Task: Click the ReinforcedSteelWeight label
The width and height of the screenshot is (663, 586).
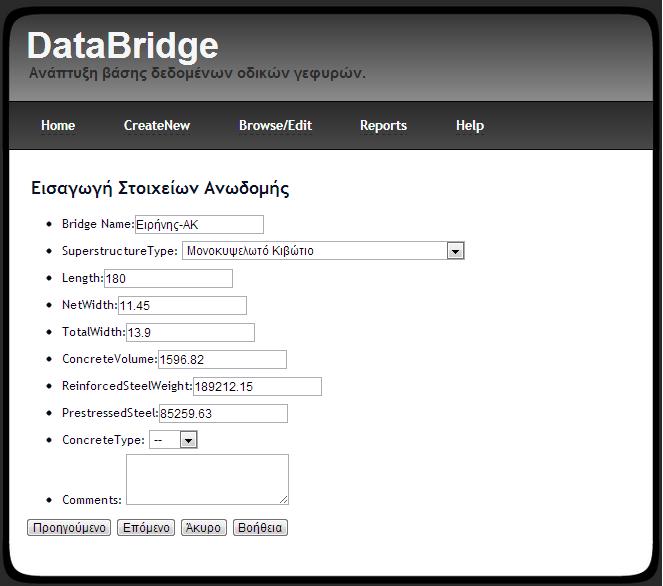Action: point(127,386)
